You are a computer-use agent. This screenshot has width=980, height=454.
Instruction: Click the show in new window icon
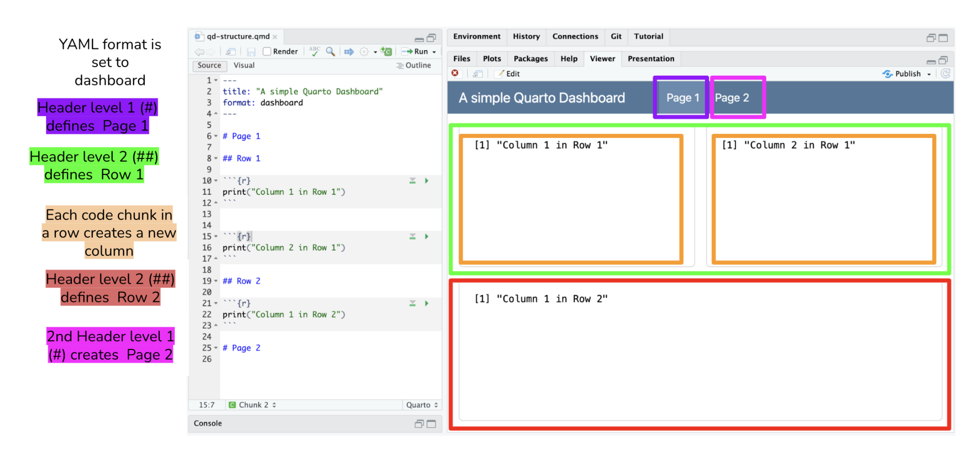pyautogui.click(x=231, y=51)
